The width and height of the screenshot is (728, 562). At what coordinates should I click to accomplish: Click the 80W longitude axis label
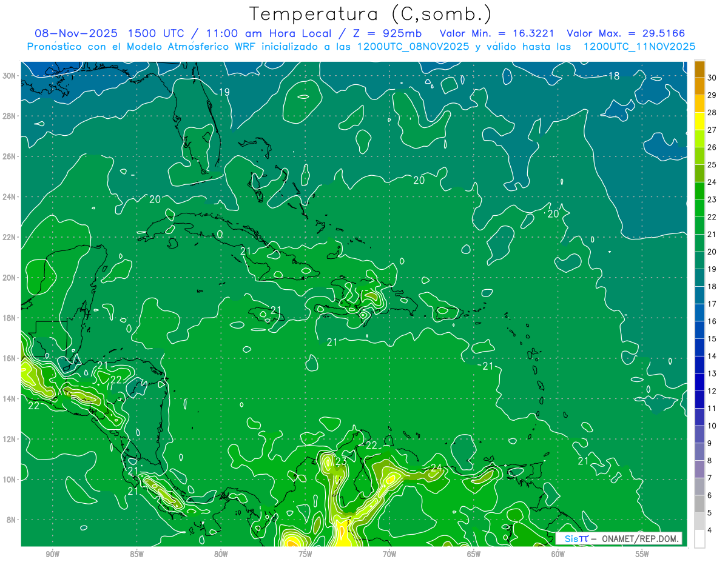pos(221,554)
